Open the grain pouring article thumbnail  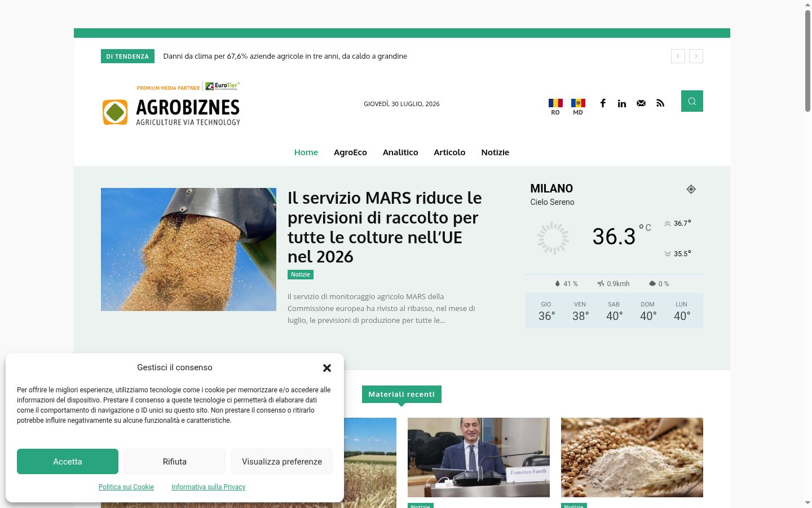pyautogui.click(x=188, y=249)
